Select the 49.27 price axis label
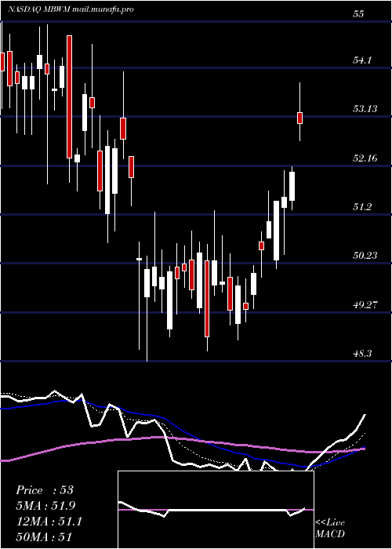This screenshot has width=392, height=549. coord(365,305)
